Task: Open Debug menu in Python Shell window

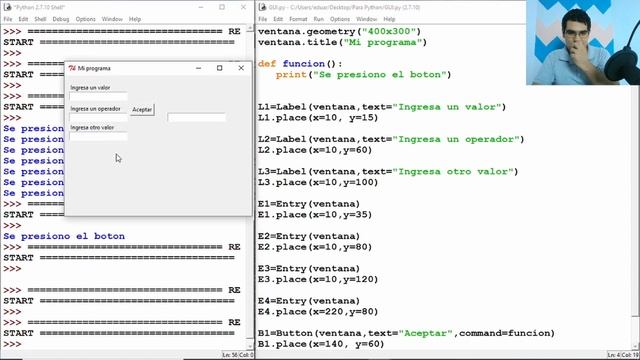Action: click(x=61, y=19)
